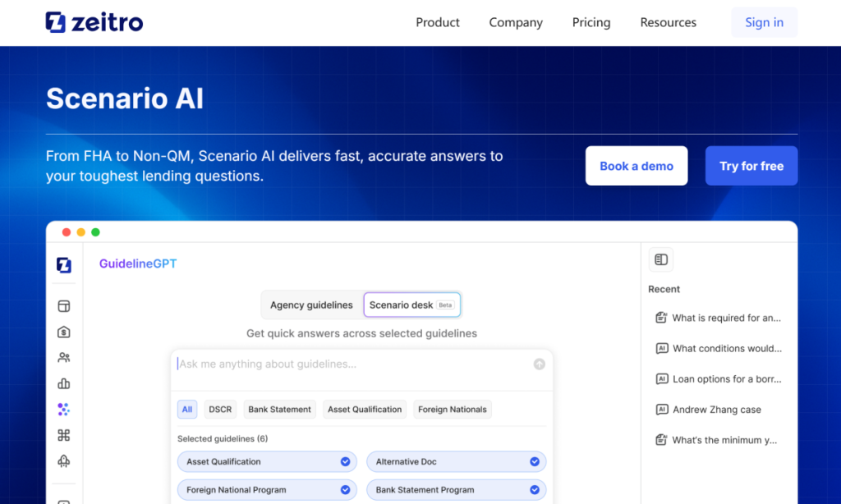This screenshot has width=841, height=504.
Task: Click the red close dot in mockup window
Action: coord(67,232)
